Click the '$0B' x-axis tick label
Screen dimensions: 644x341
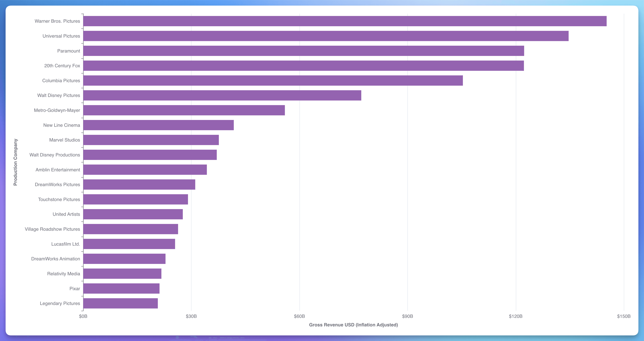[83, 316]
